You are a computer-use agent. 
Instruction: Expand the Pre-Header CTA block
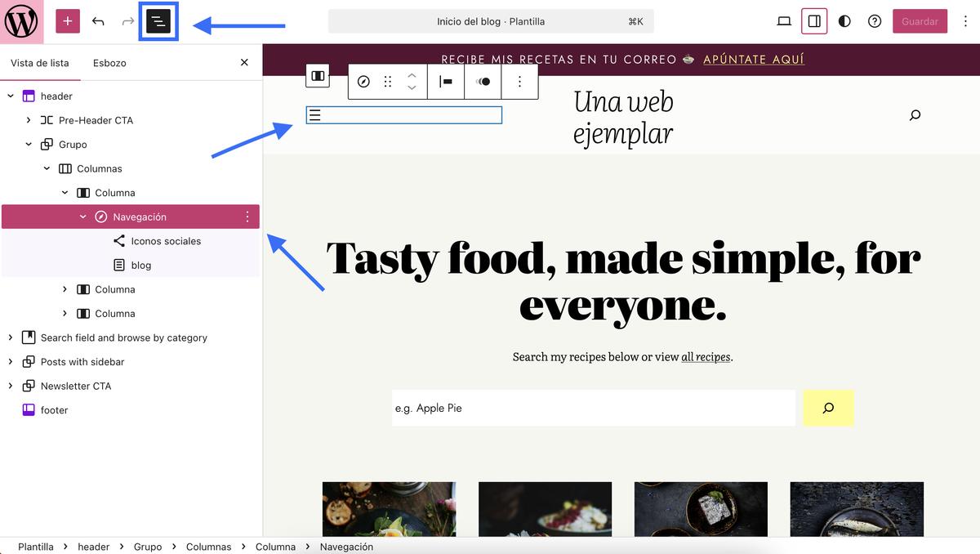tap(29, 120)
